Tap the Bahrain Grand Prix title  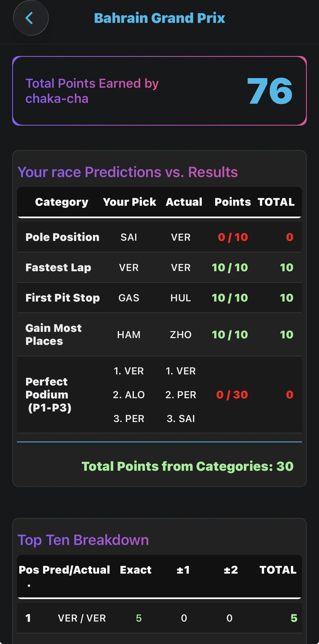point(159,18)
